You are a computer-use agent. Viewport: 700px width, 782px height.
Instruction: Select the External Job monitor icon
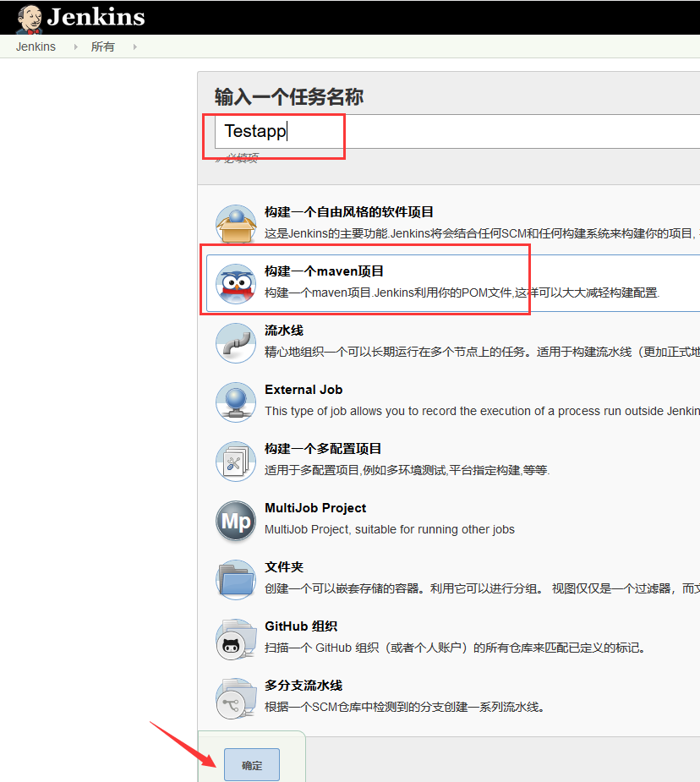[x=236, y=402]
